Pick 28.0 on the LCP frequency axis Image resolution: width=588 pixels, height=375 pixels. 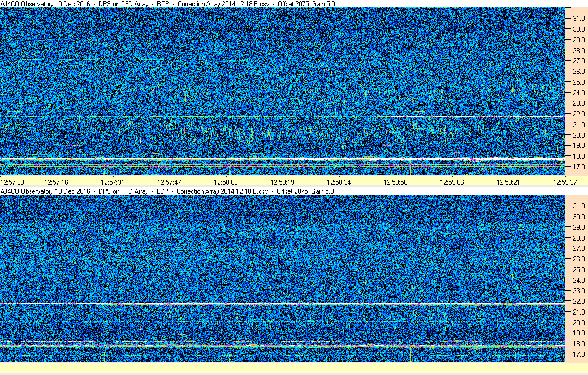pyautogui.click(x=578, y=238)
